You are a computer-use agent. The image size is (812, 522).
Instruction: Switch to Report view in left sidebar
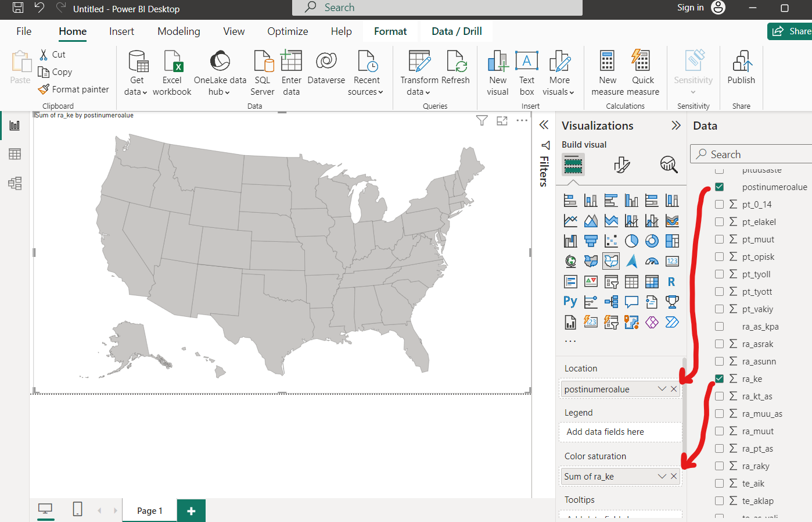point(15,126)
